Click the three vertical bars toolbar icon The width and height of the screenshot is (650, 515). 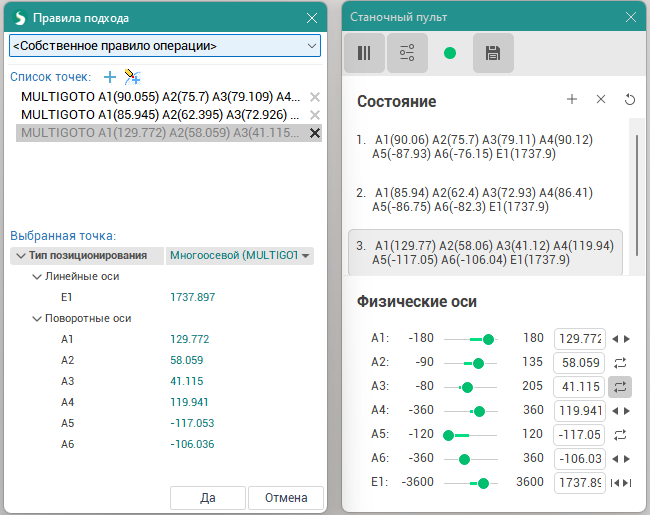[x=364, y=54]
